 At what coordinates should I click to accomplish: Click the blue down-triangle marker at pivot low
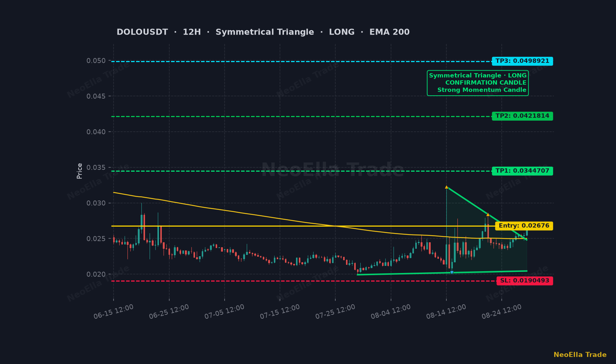tap(452, 273)
